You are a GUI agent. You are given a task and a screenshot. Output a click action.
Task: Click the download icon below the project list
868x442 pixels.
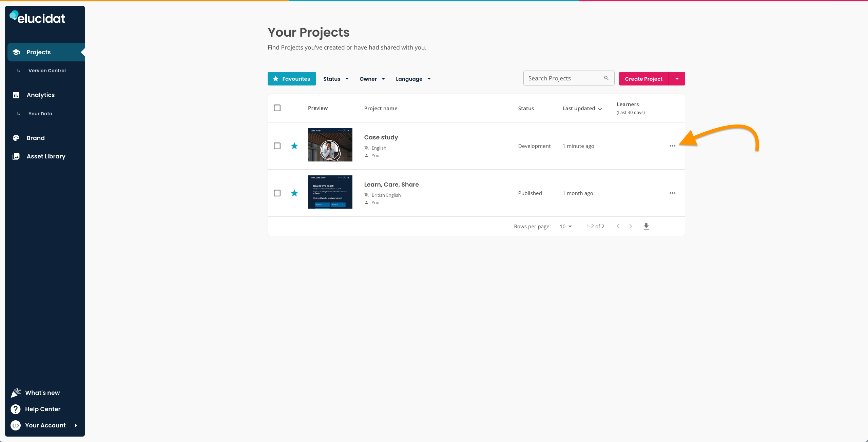(x=646, y=226)
